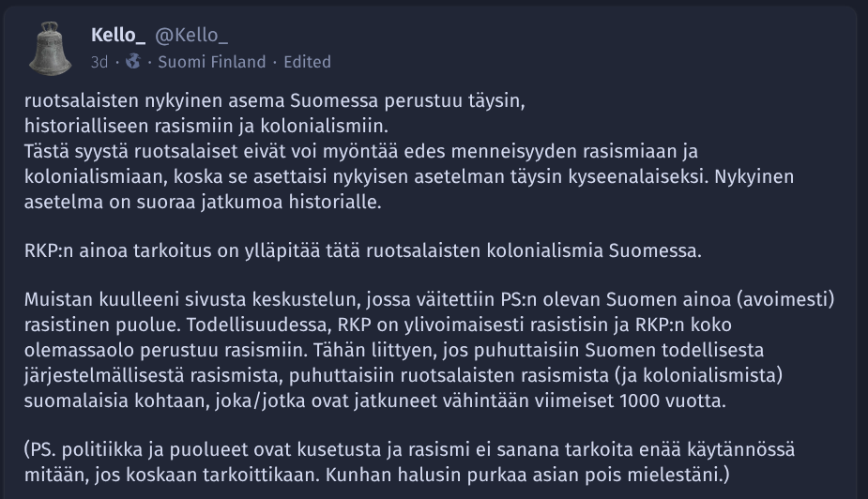Viewport: 868px width, 499px height.
Task: Click the line 'historialliseen rasismiin ja kolonialismiin.'
Action: coord(206,126)
